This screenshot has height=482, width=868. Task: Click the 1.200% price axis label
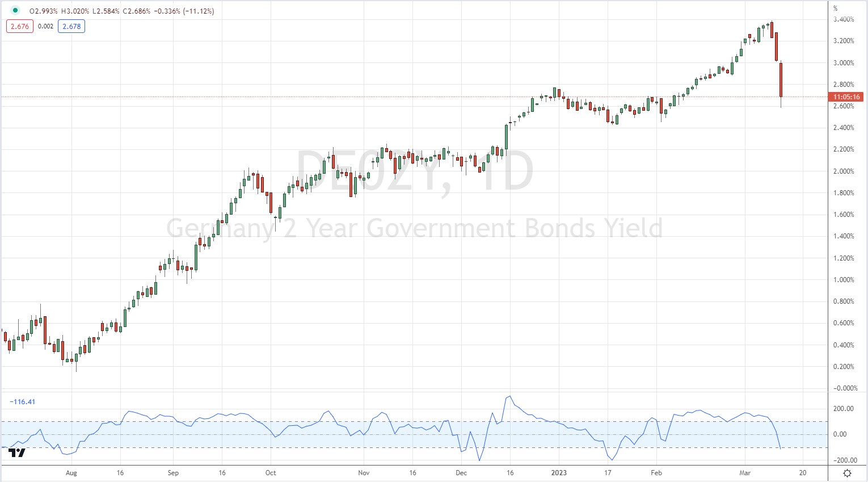tap(844, 258)
